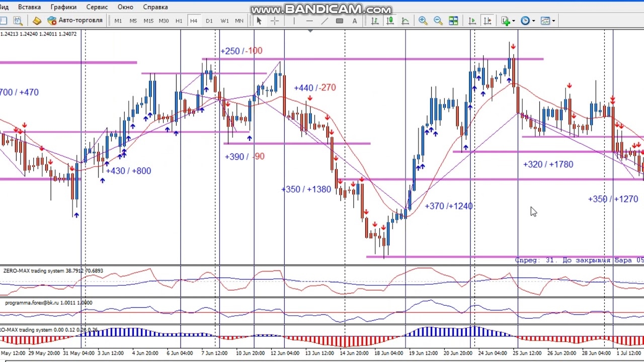The image size is (644, 362).
Task: Click the '+350 / +1270' chart label
Action: point(613,199)
